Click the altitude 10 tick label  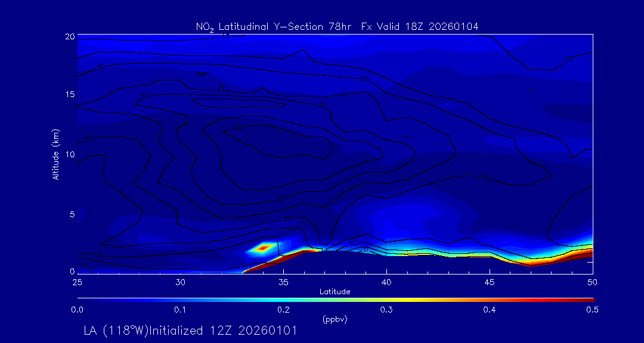click(x=69, y=154)
